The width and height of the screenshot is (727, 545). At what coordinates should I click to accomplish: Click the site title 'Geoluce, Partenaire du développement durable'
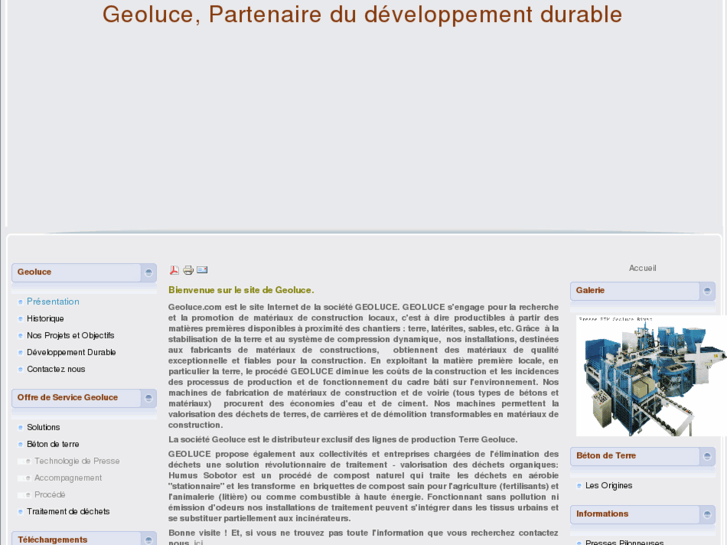(362, 14)
